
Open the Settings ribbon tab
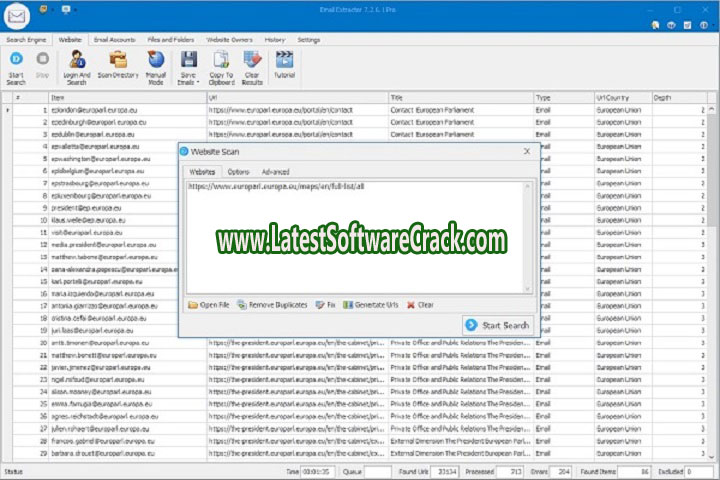coord(309,40)
